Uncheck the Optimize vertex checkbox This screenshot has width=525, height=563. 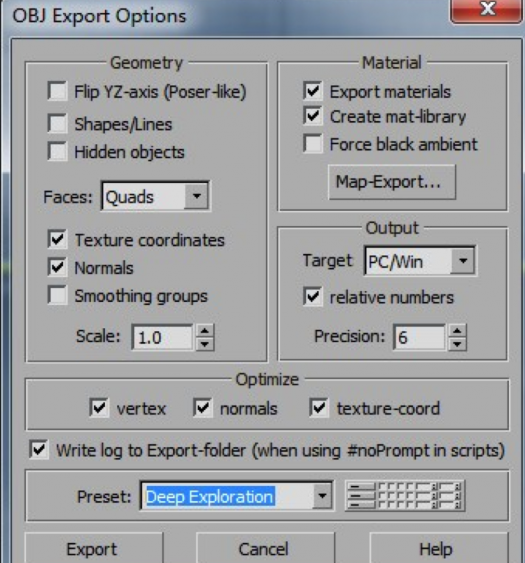(x=99, y=408)
